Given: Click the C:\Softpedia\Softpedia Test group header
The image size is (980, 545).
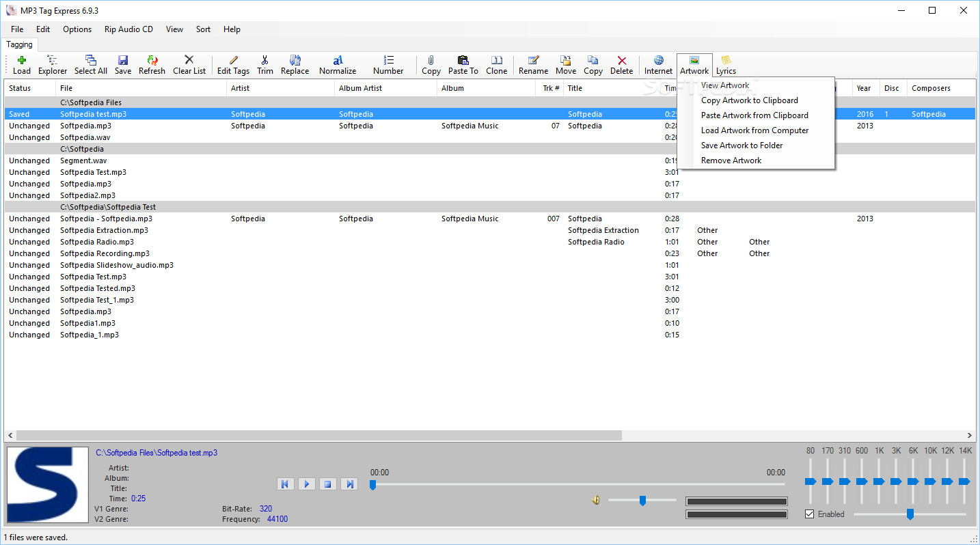Looking at the screenshot, I should tap(490, 207).
